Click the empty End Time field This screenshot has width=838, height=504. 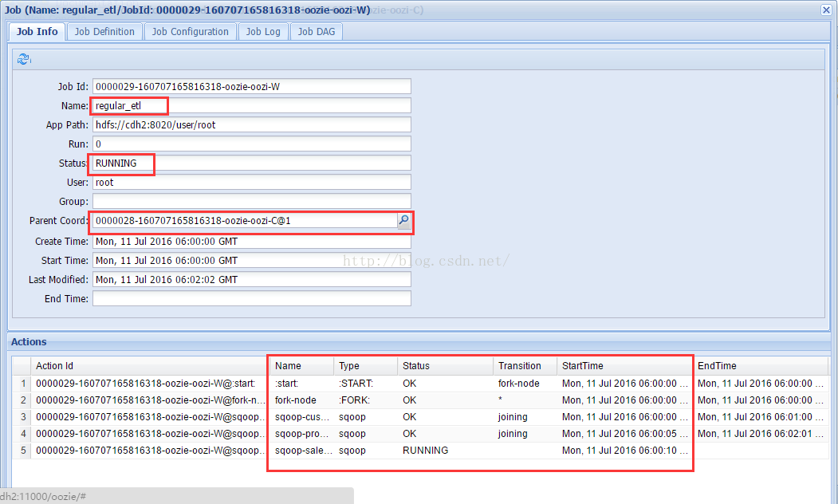tap(252, 299)
